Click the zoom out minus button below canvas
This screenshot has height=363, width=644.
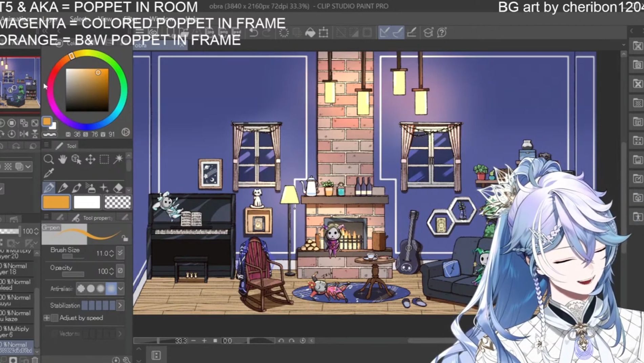point(193,341)
